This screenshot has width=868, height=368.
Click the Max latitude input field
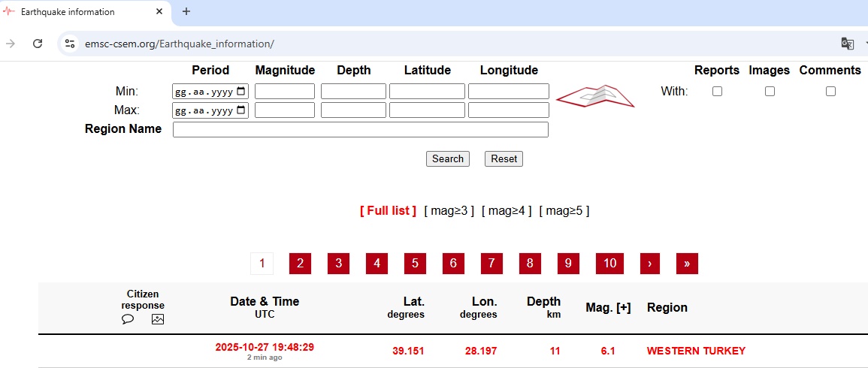tap(427, 110)
